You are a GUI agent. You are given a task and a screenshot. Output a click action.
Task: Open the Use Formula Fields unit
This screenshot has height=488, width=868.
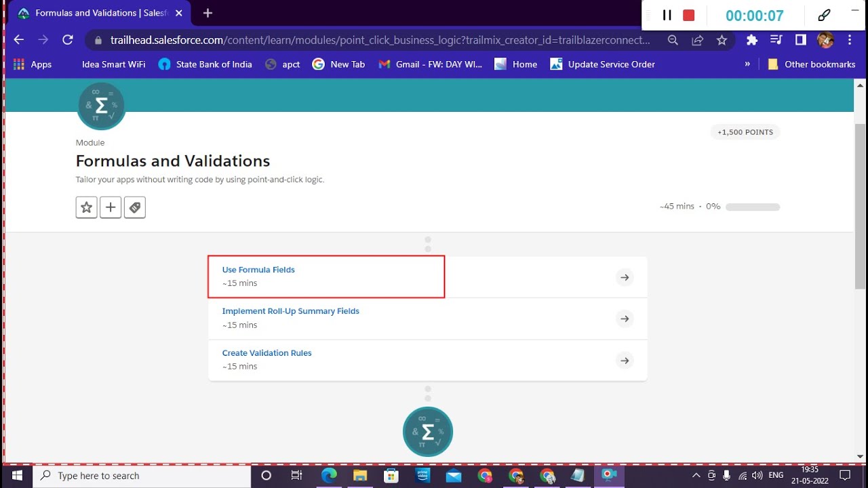pos(258,270)
